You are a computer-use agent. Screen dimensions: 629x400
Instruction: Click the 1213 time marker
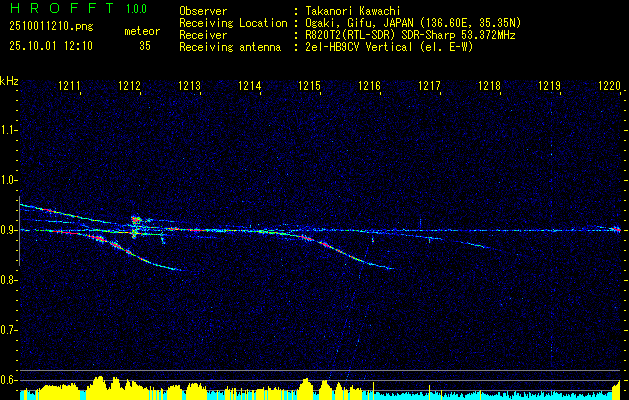coord(189,85)
